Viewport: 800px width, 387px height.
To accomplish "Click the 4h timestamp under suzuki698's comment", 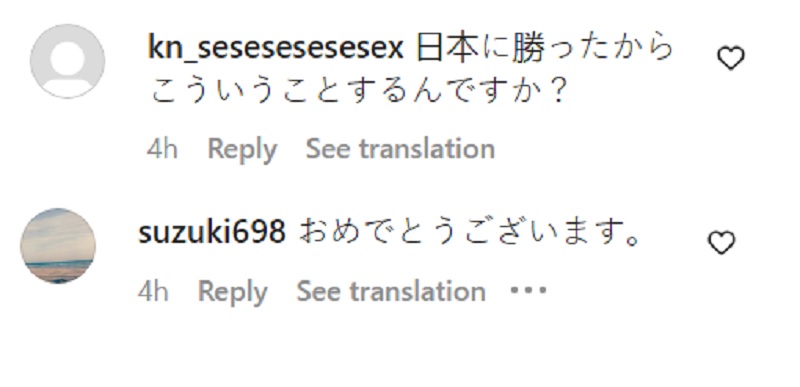I will [x=153, y=292].
